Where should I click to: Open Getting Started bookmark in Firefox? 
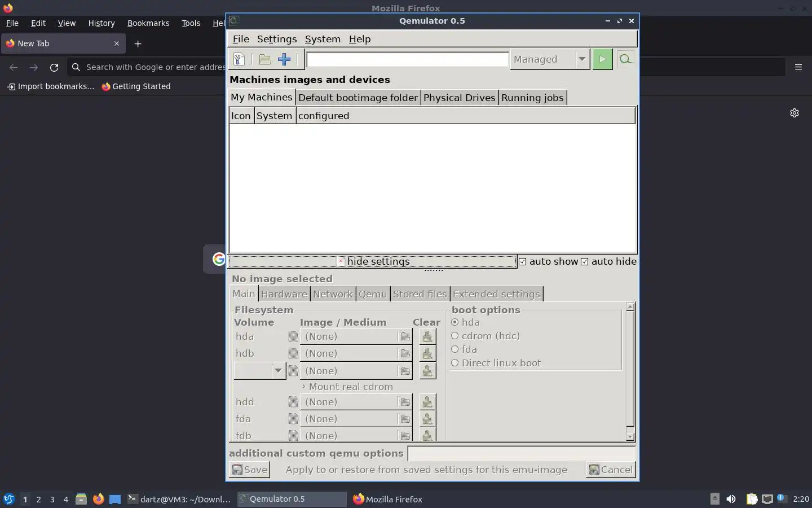pyautogui.click(x=136, y=86)
